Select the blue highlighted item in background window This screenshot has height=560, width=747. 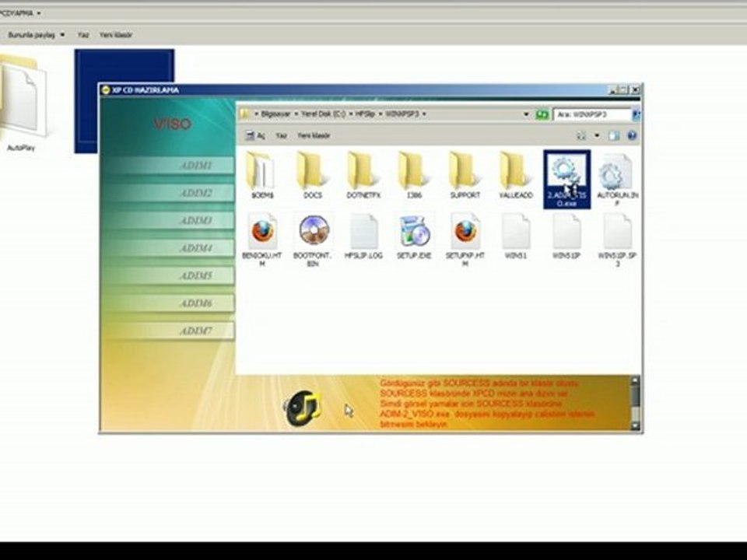pyautogui.click(x=124, y=101)
